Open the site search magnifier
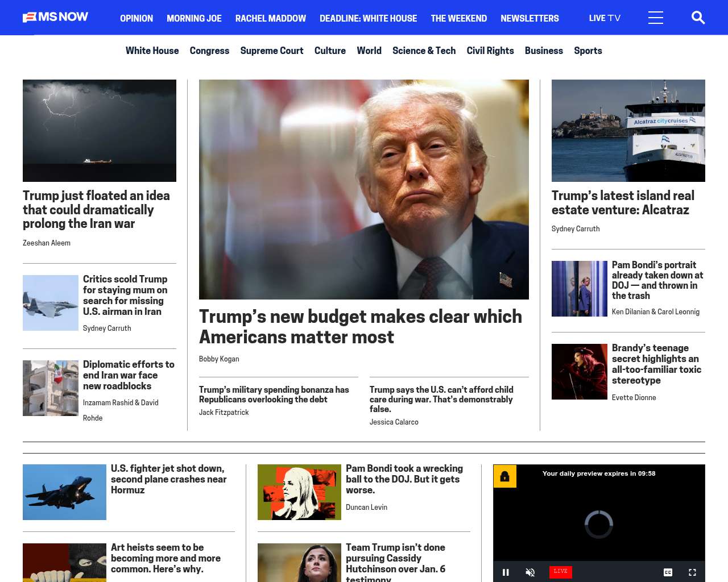 click(698, 18)
